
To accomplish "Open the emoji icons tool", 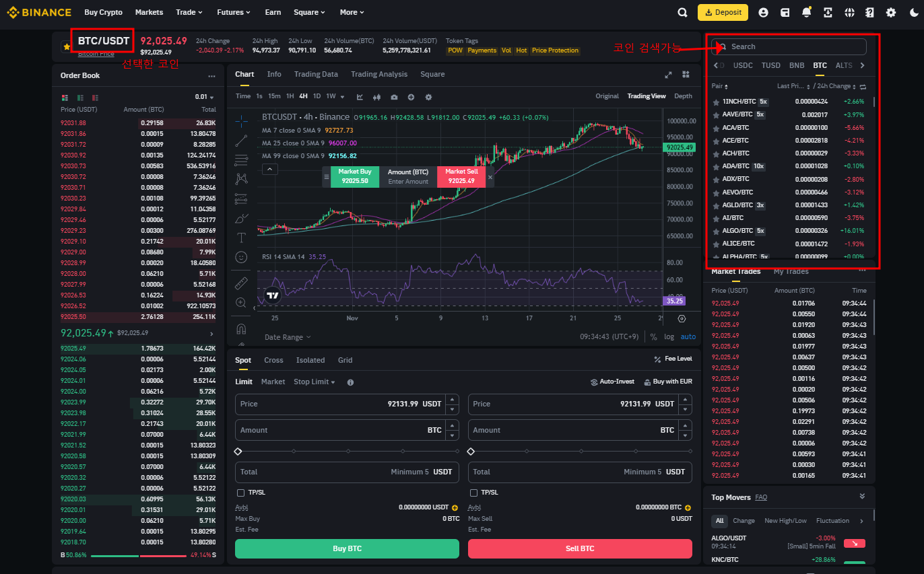I will pos(242,257).
